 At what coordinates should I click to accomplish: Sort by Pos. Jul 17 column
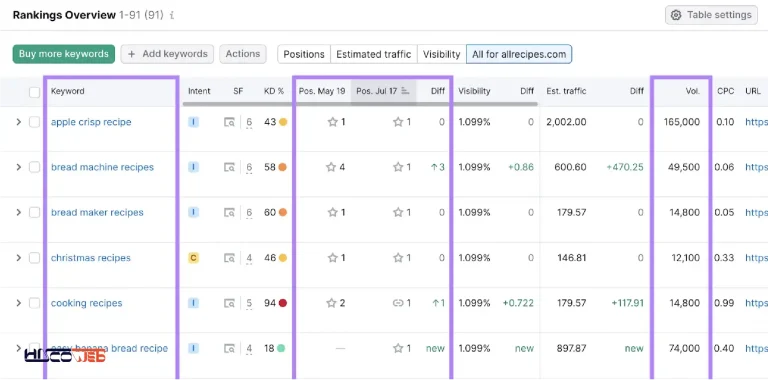click(x=383, y=91)
